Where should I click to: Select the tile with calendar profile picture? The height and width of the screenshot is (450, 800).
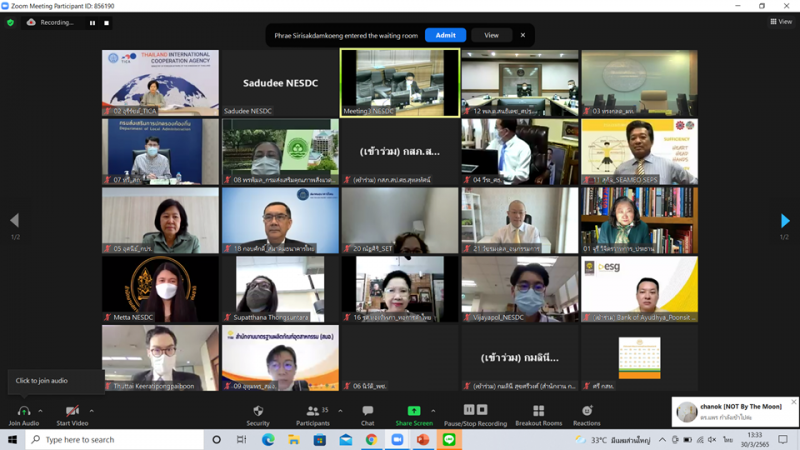639,358
